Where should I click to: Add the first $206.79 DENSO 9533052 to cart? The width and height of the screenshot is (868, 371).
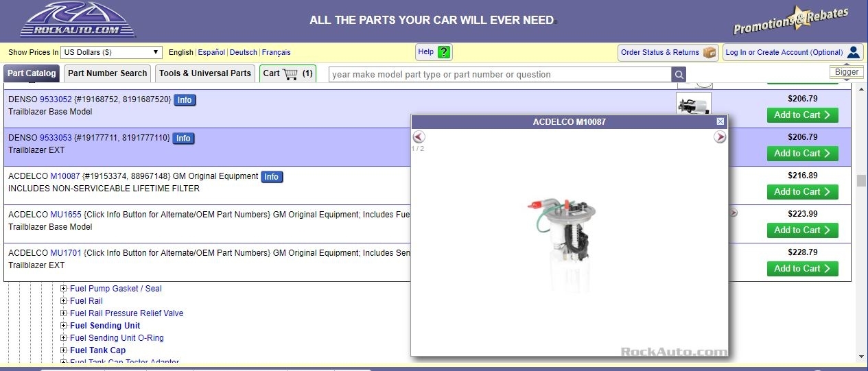pyautogui.click(x=802, y=115)
